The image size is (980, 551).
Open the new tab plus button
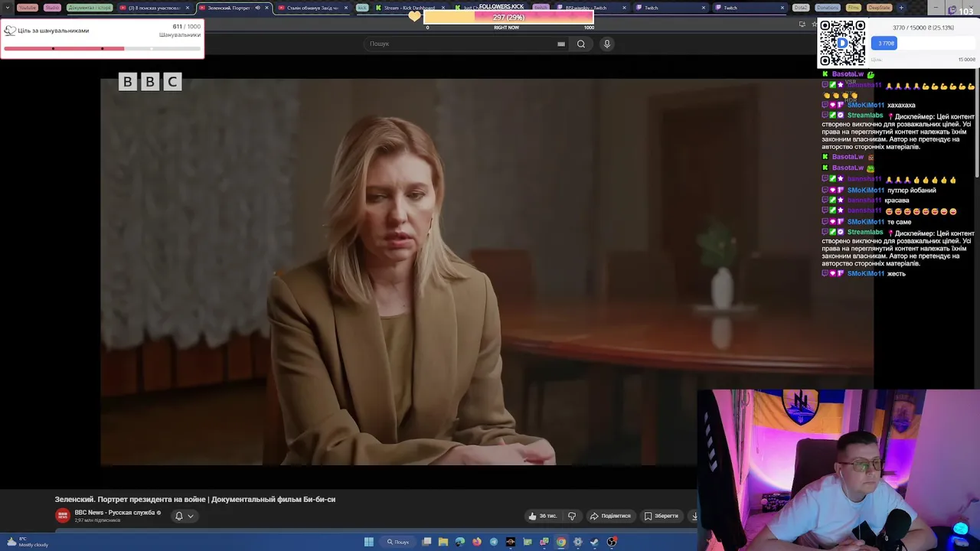[901, 8]
